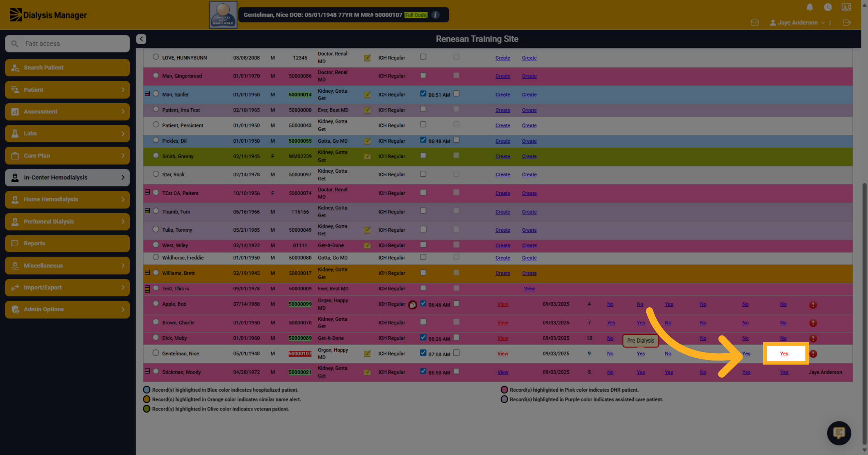Select the radio button for Star, Rock
868x455 pixels.
pyautogui.click(x=156, y=174)
